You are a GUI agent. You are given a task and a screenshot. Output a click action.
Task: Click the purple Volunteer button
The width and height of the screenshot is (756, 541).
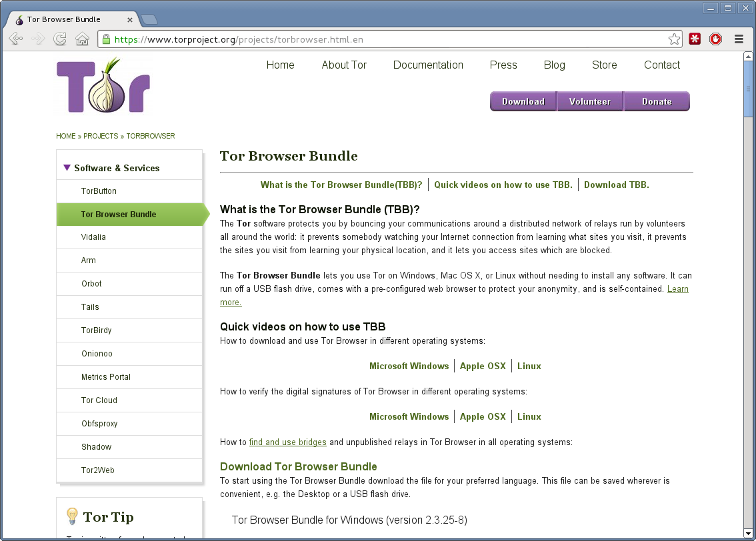point(589,101)
